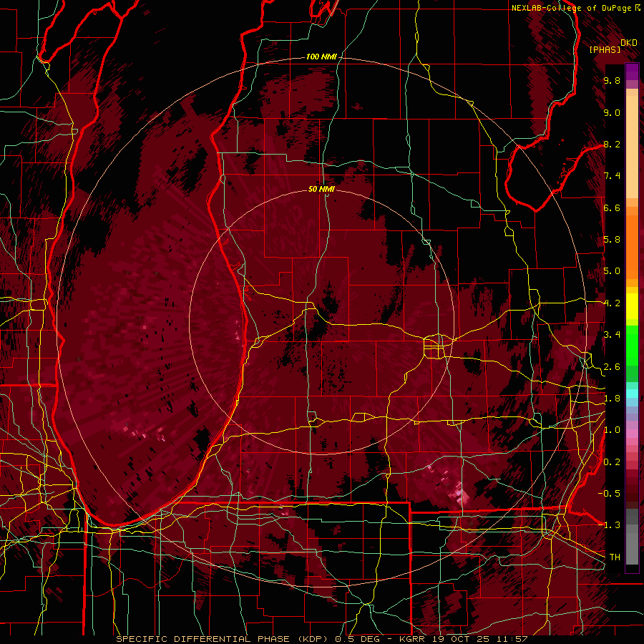The image size is (644, 644).
Task: Click the DKD product label
Action: pyautogui.click(x=629, y=43)
